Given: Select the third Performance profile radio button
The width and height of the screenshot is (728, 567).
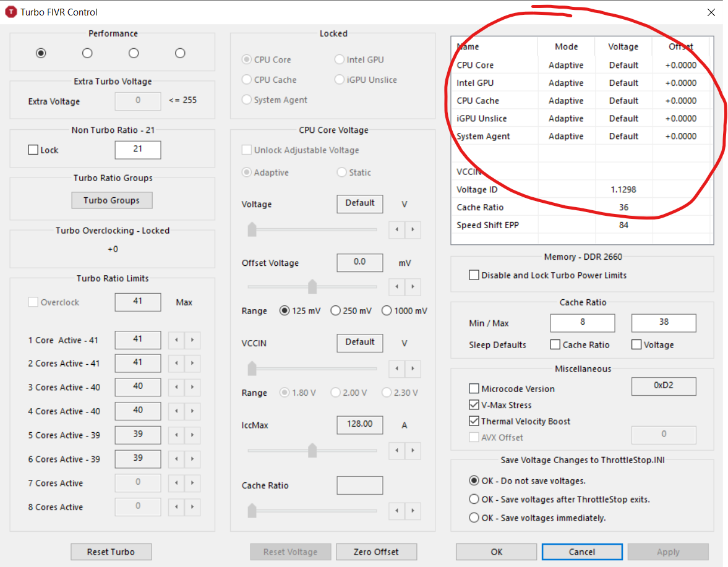Looking at the screenshot, I should tap(134, 53).
